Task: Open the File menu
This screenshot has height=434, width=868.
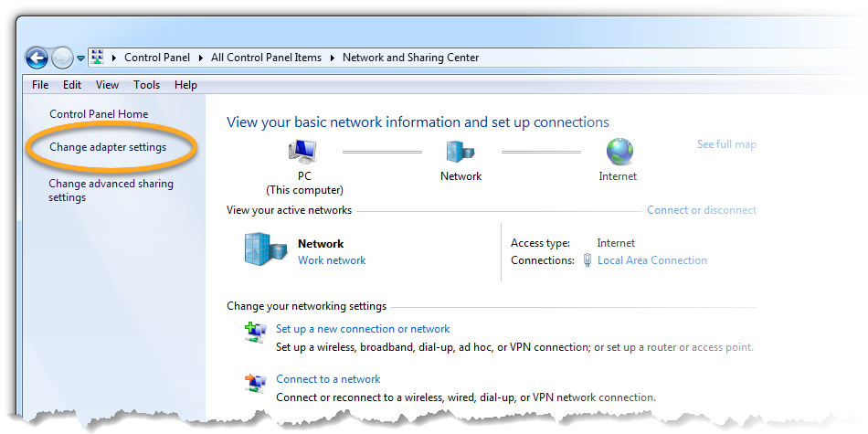Action: [x=40, y=85]
